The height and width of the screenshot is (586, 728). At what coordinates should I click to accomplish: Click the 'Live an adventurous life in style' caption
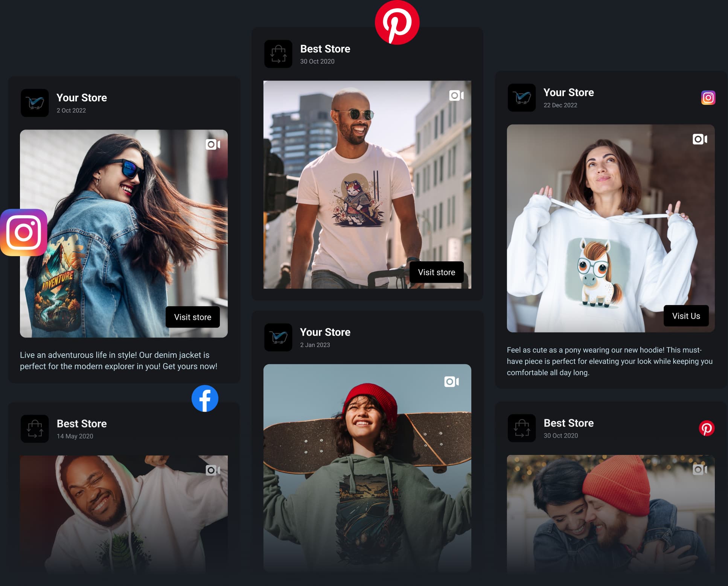(x=119, y=360)
